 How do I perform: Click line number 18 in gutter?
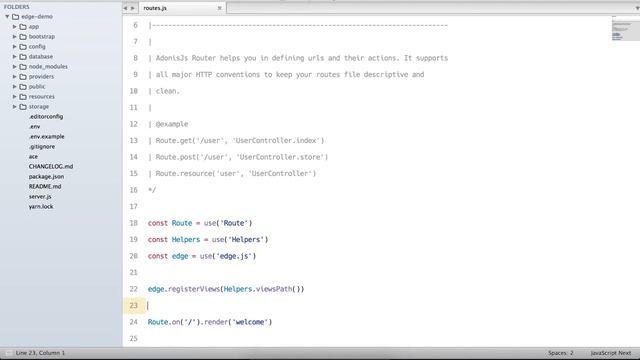pos(133,223)
